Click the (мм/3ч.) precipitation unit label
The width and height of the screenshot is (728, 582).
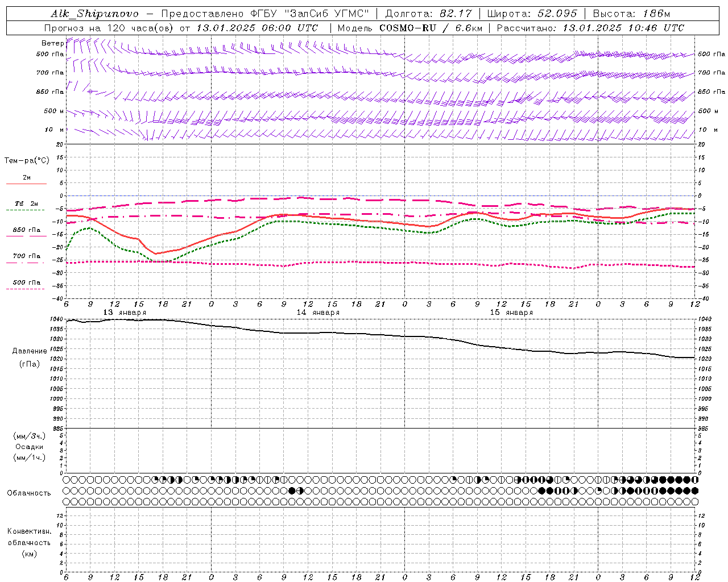click(30, 436)
